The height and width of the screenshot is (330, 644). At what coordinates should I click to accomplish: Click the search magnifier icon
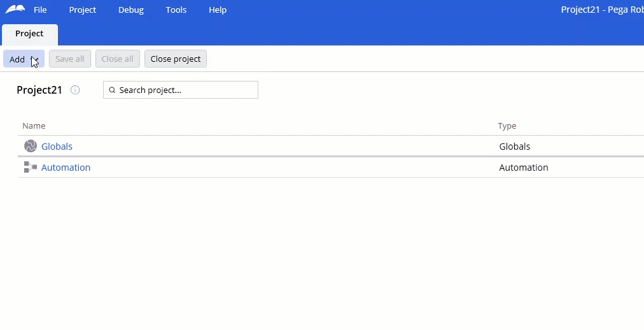pos(112,90)
